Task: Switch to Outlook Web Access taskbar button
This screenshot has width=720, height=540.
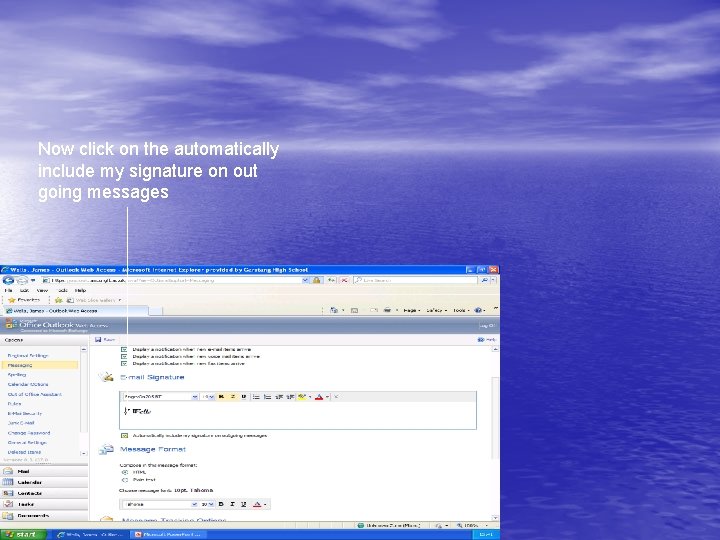Action: (91, 534)
